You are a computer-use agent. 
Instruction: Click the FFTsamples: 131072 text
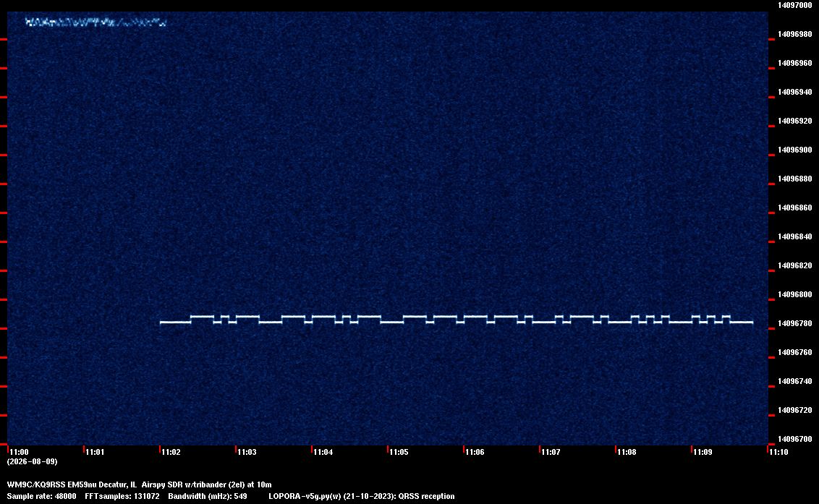pos(122,496)
